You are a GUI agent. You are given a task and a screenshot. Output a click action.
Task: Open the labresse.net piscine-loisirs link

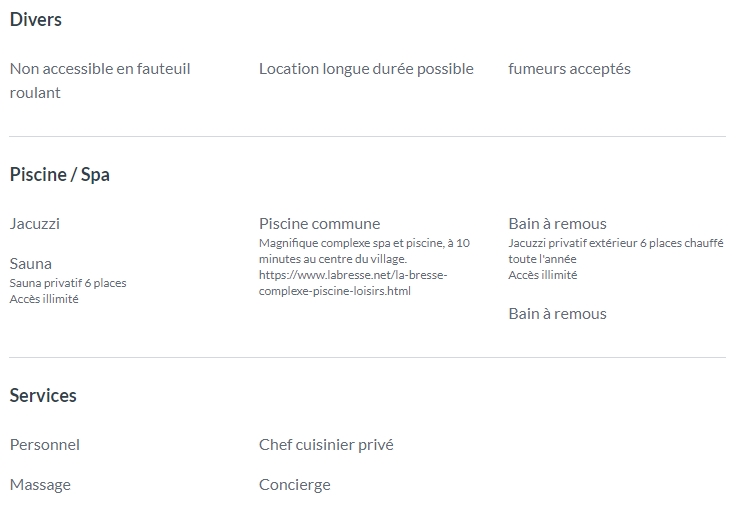click(x=353, y=283)
